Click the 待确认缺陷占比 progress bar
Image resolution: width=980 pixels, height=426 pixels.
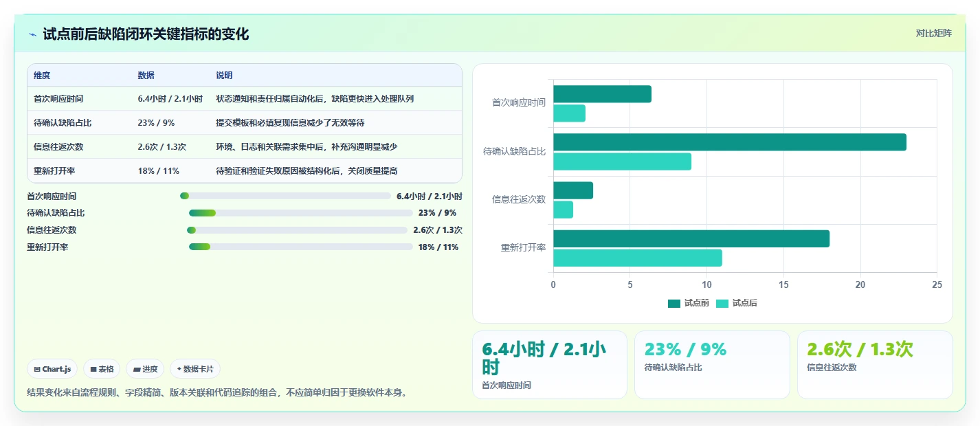coord(301,213)
